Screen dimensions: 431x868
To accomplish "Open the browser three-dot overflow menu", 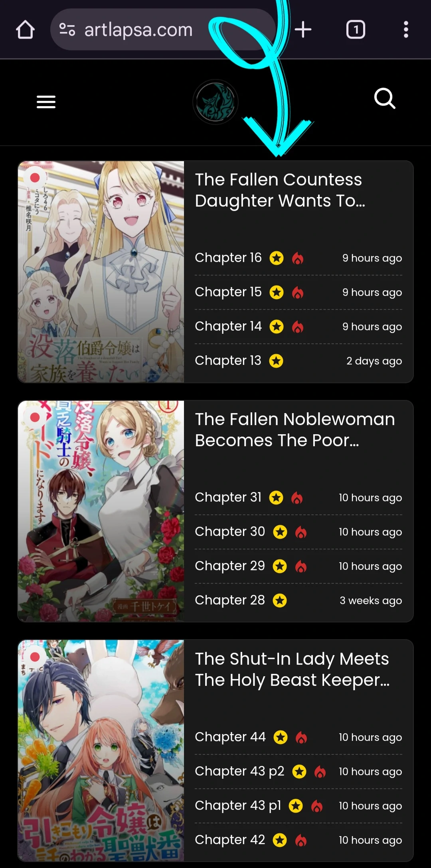I will coord(406,30).
